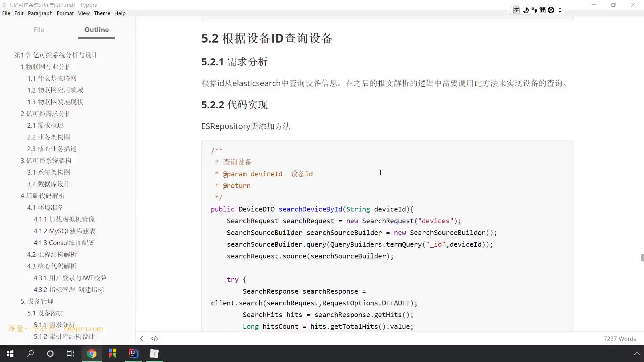Place cursor in heading 5.2.1 需求分析
Screen dimensions: 644x362
(x=234, y=62)
